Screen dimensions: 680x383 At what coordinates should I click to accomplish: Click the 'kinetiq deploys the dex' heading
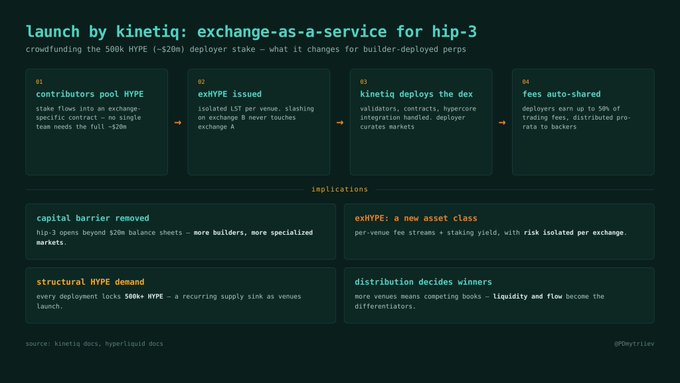coord(416,94)
